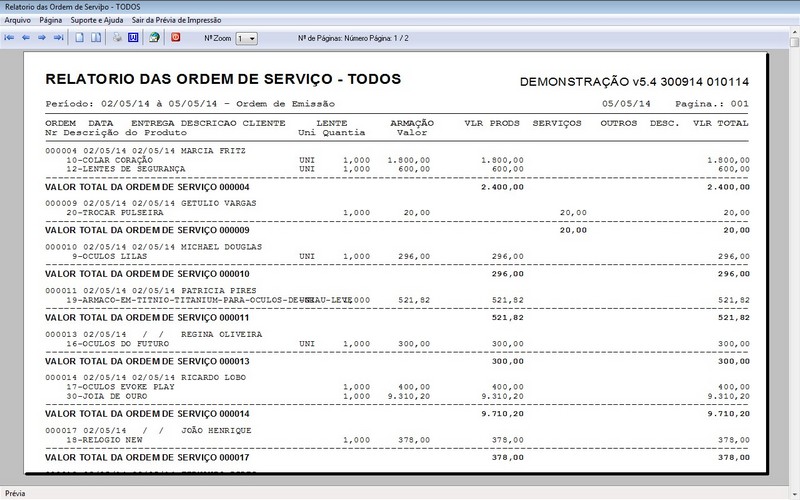Click Sair da Prévia de Impressão

175,20
